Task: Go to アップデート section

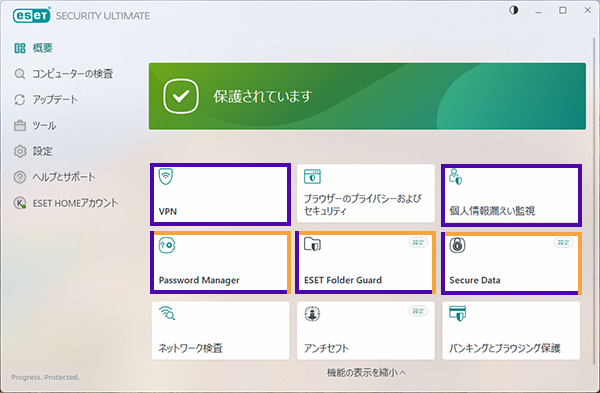Action: [55, 99]
